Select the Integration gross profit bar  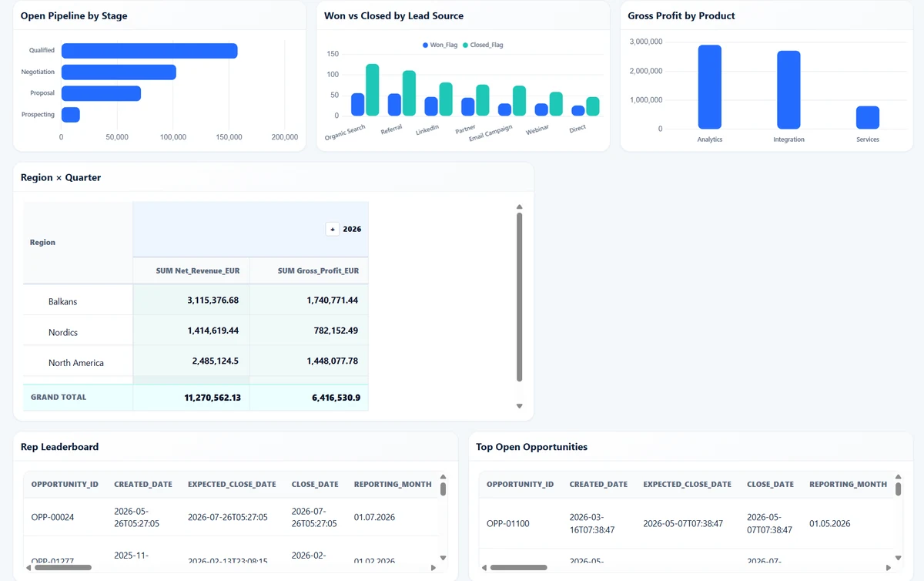[788, 90]
